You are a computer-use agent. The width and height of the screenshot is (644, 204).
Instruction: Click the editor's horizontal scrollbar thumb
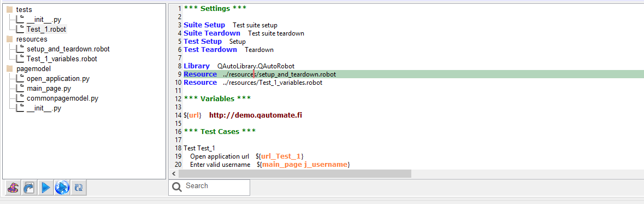pyautogui.click(x=294, y=174)
